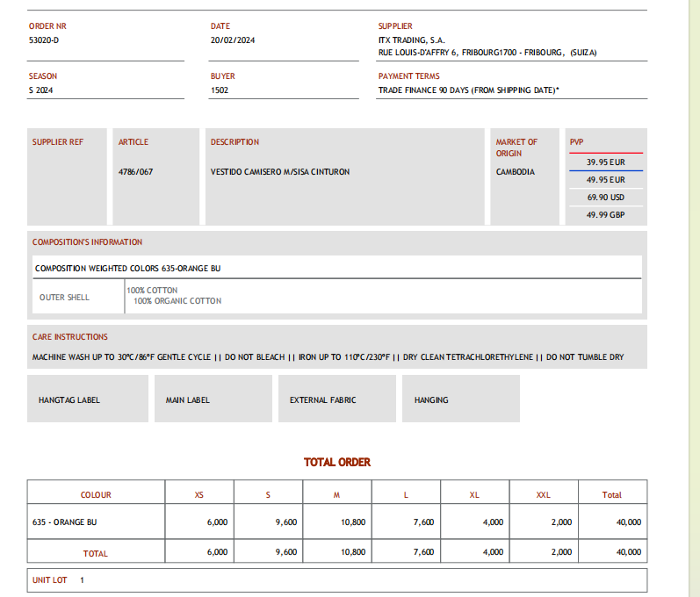Click the TOTAL ORDER heading
The width and height of the screenshot is (700, 597).
tap(337, 462)
